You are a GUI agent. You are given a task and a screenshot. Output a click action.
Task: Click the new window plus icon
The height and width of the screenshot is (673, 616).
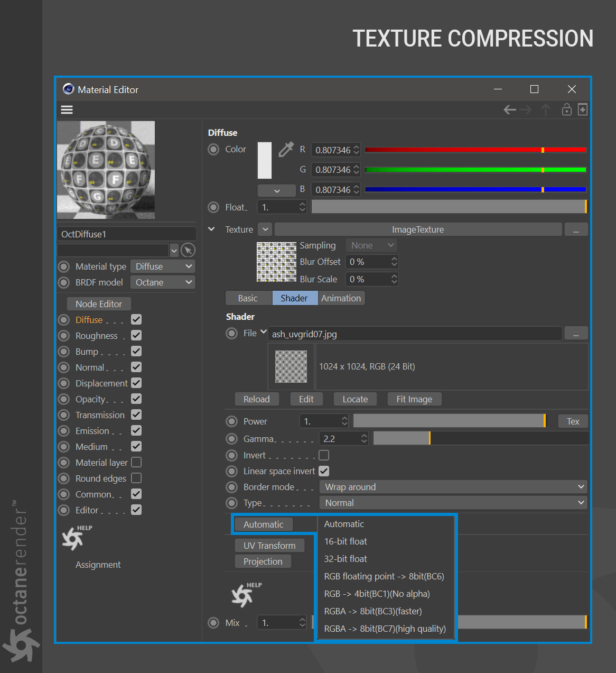click(x=582, y=109)
